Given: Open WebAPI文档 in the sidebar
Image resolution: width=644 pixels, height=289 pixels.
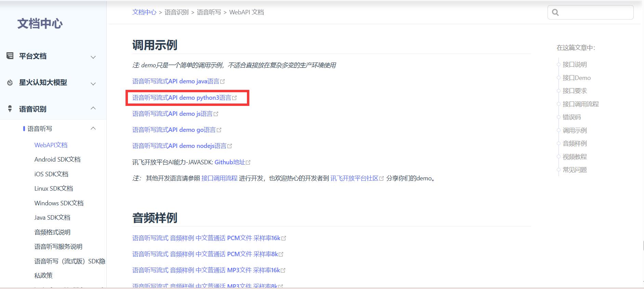Looking at the screenshot, I should 51,145.
